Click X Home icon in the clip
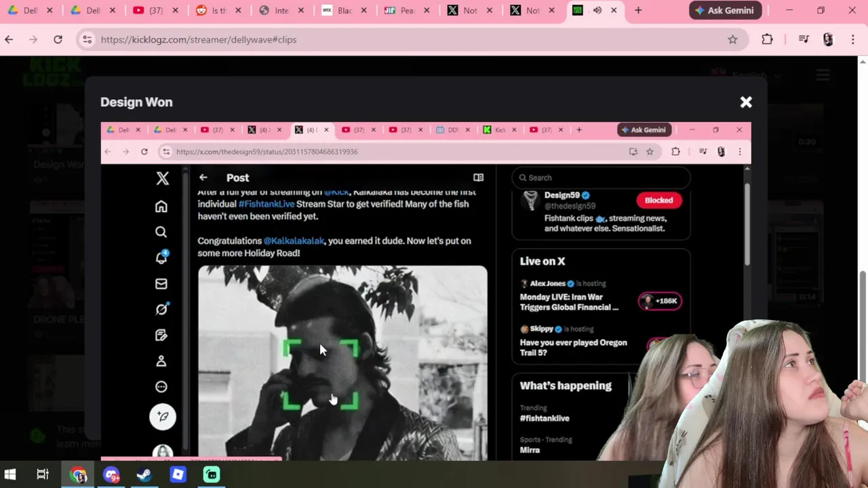868x488 pixels. pyautogui.click(x=161, y=207)
